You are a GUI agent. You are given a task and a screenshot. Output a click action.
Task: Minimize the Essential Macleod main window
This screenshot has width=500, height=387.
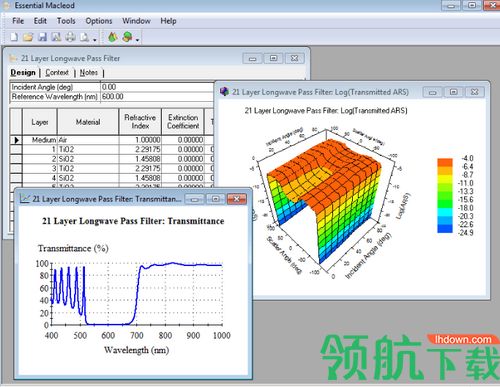[451, 6]
